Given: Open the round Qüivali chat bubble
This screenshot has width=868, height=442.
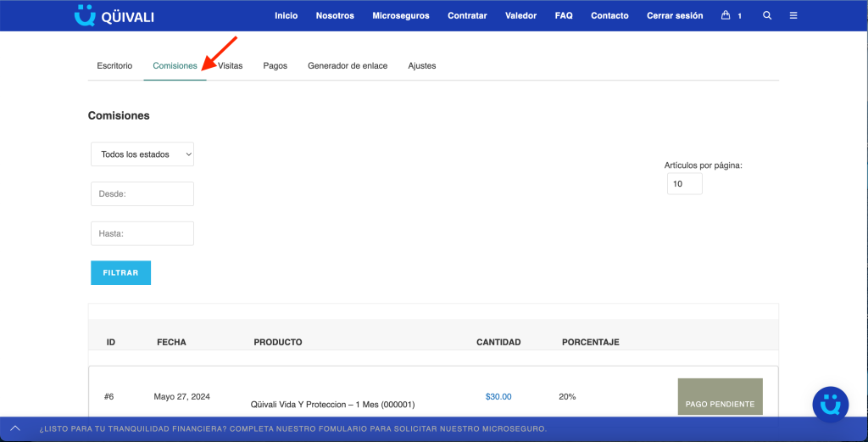Looking at the screenshot, I should [x=831, y=405].
